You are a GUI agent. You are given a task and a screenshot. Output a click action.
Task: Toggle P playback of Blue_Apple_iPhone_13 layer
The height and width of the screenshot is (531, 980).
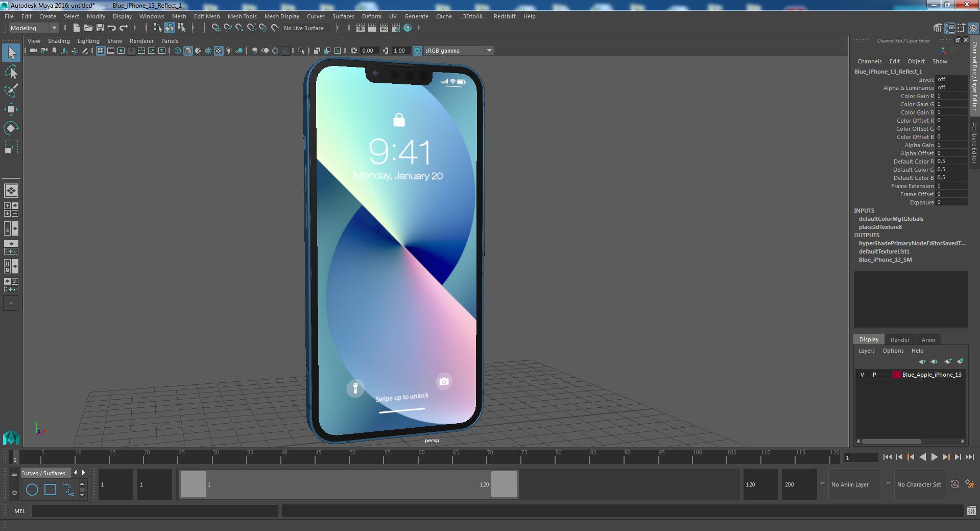[x=874, y=375]
